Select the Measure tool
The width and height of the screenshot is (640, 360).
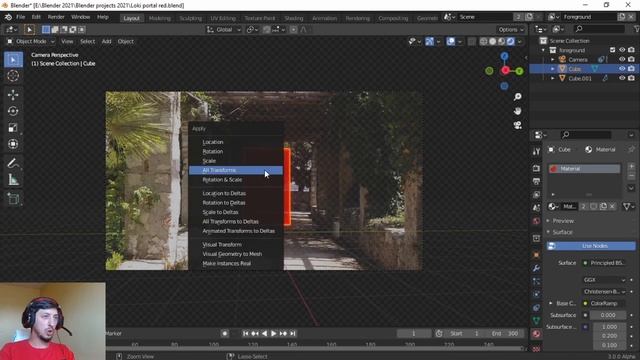[x=13, y=180]
